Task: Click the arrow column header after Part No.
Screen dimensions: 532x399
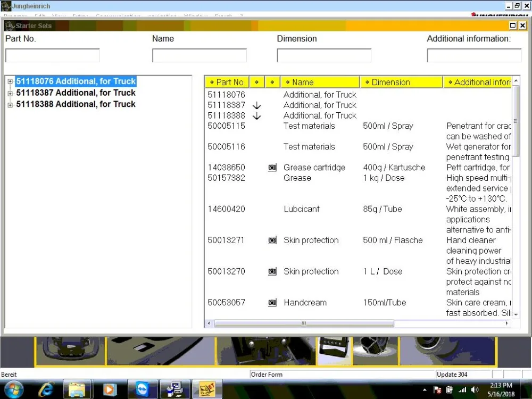Action: tap(257, 82)
